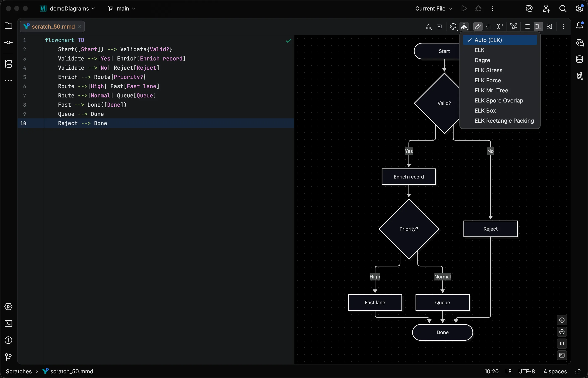Choose Dagre from the layout menu
The width and height of the screenshot is (588, 378).
pyautogui.click(x=500, y=60)
